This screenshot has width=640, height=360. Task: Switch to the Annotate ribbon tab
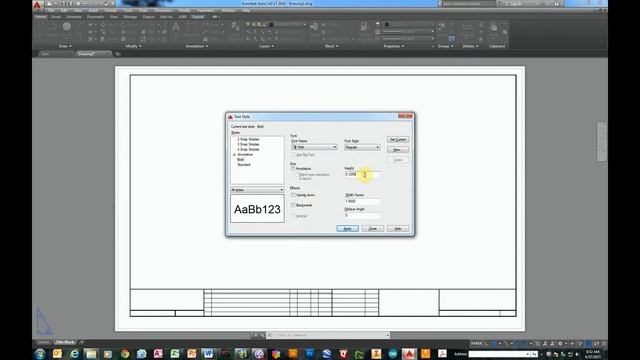(74, 17)
